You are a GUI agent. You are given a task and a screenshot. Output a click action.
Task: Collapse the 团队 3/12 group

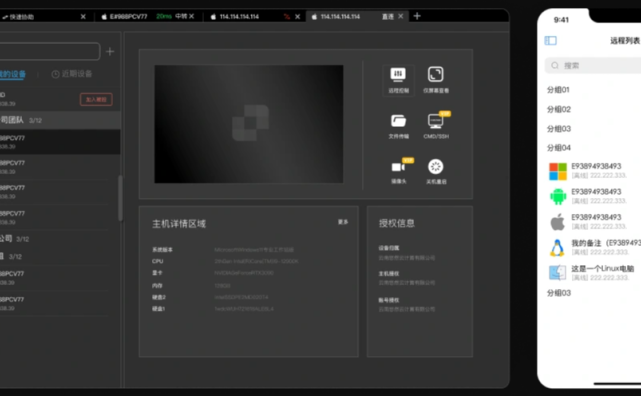60,120
